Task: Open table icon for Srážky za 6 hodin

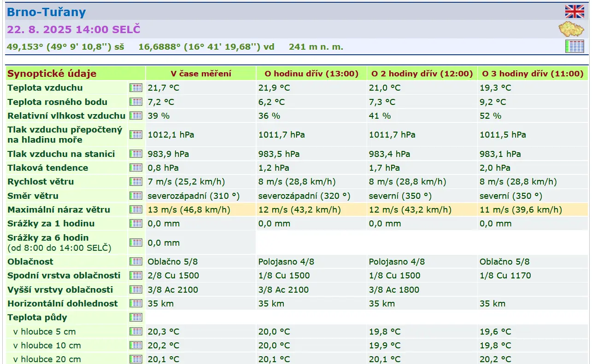Action: [136, 243]
